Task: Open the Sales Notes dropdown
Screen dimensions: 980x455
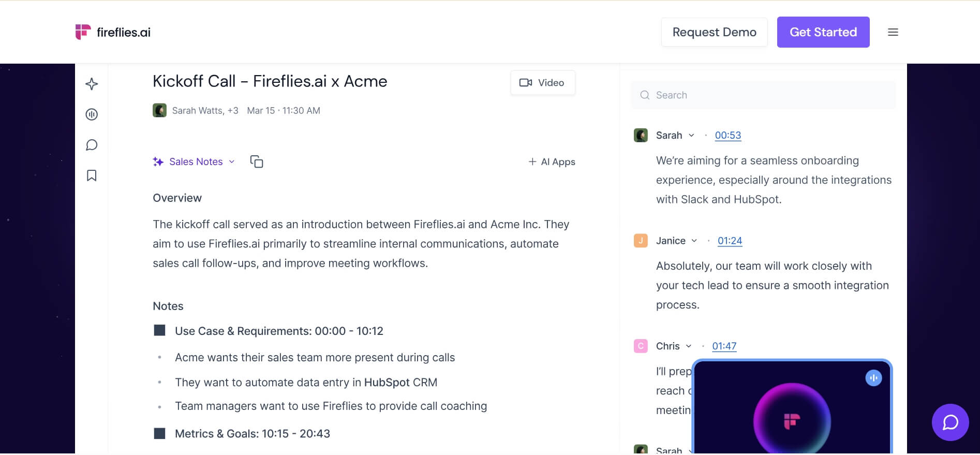Action: pyautogui.click(x=194, y=162)
